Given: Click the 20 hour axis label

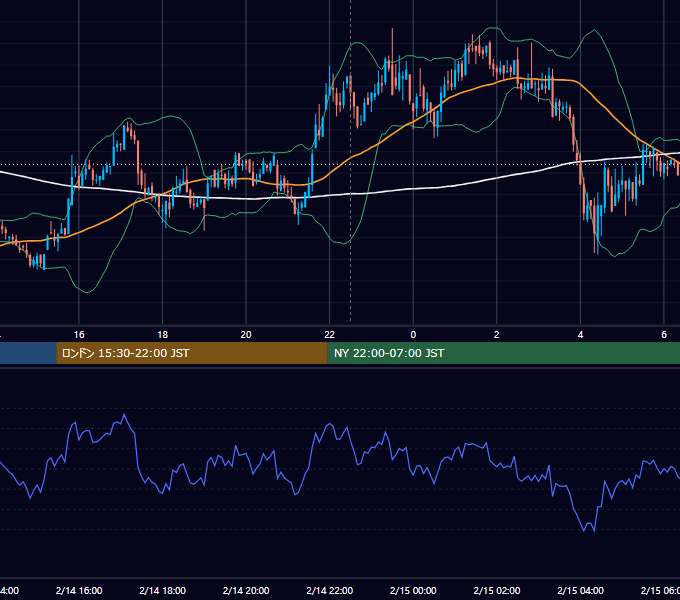Looking at the screenshot, I should (x=246, y=335).
